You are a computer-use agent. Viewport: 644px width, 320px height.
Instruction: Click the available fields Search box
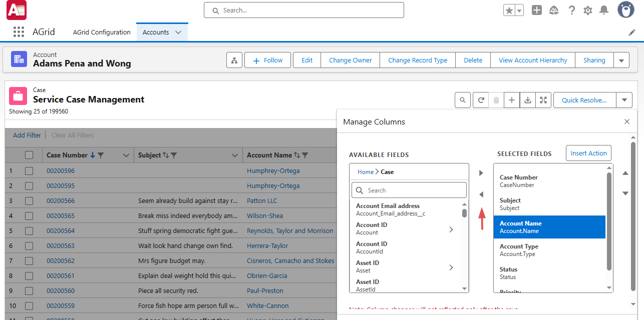409,190
